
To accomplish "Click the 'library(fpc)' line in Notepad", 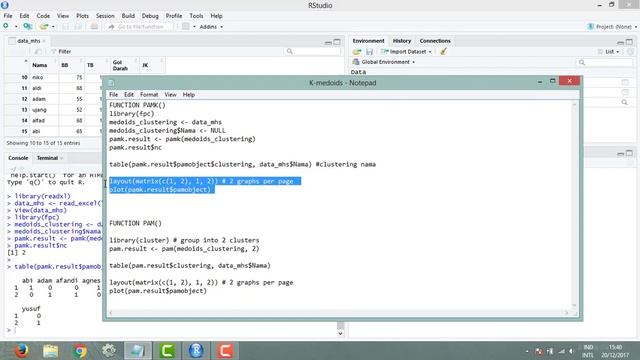I will (x=131, y=114).
